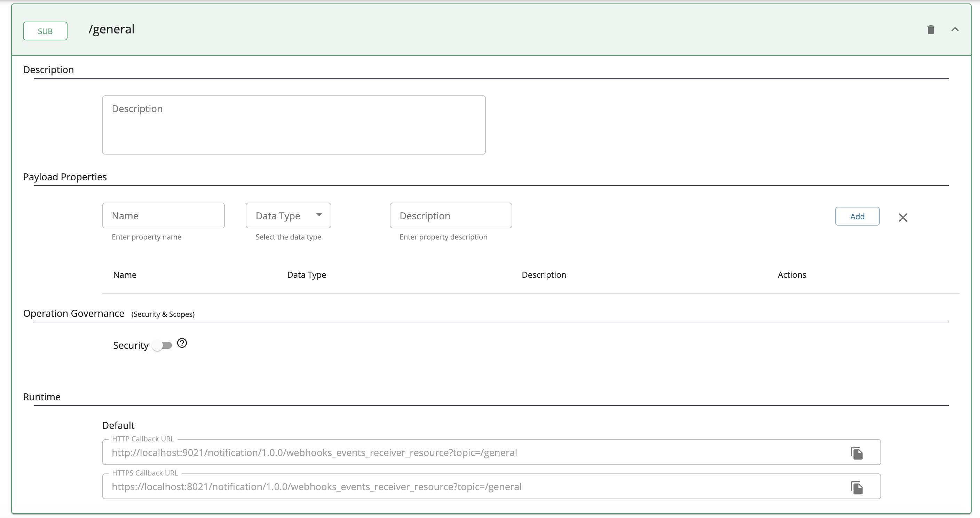Copy the HTTPS Callback URL
The width and height of the screenshot is (980, 518).
(x=857, y=487)
